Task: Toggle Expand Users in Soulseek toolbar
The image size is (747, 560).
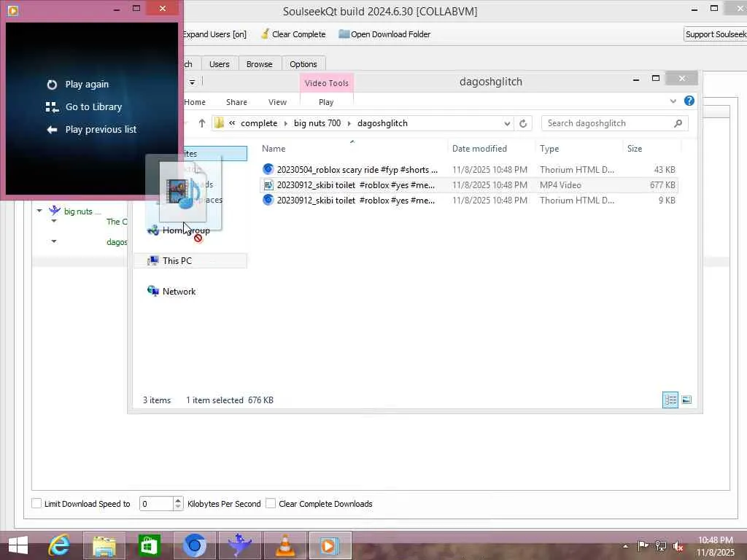Action: (x=214, y=34)
